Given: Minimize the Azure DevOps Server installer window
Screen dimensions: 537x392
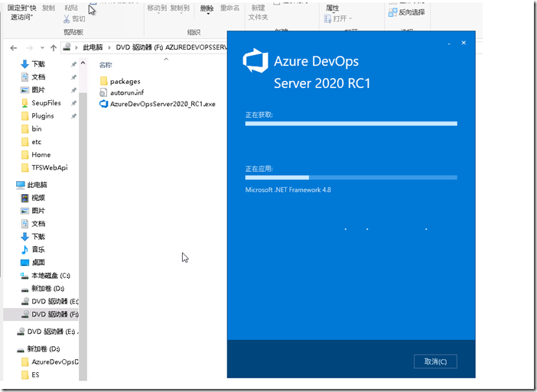Looking at the screenshot, I should [448, 44].
